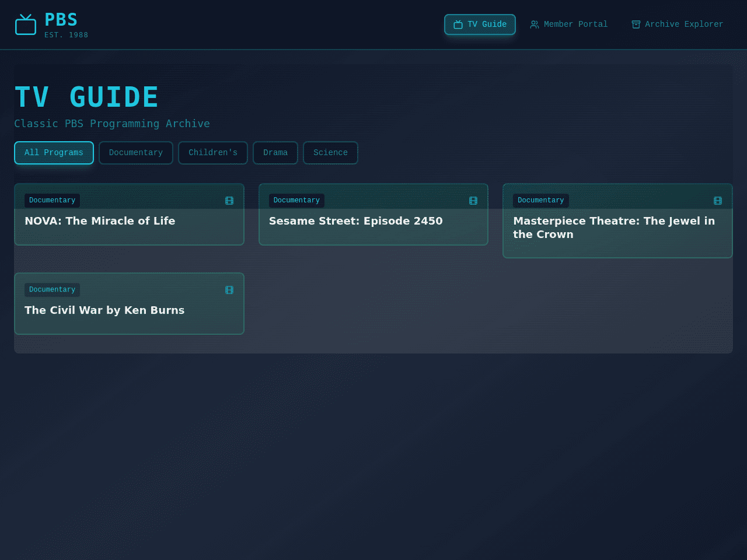Open Sesame Street: Episode 2450 card
Viewport: 747px width, 560px height.
click(x=373, y=215)
